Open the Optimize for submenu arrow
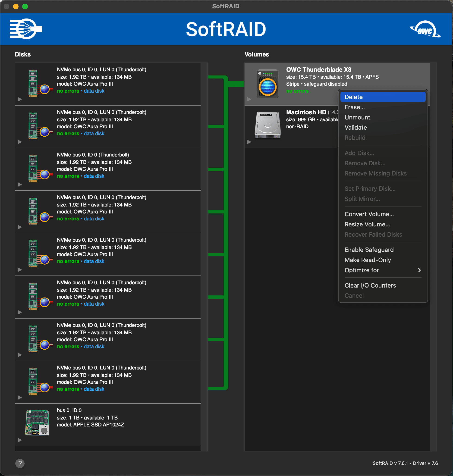 419,270
